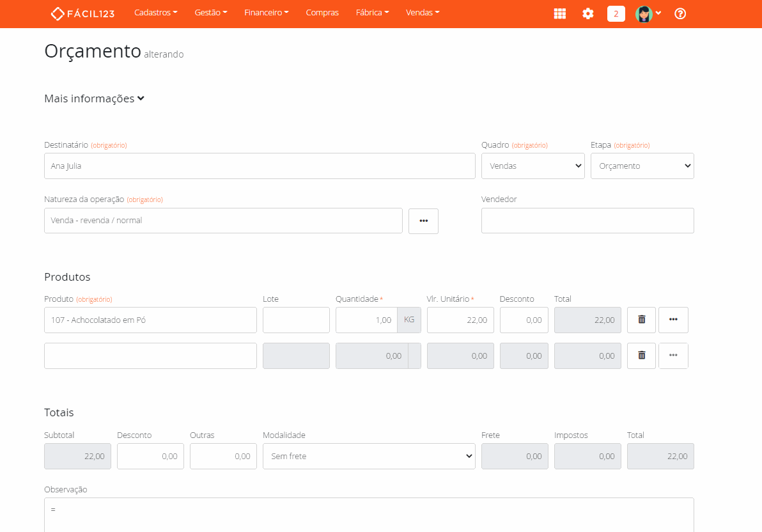
Task: Open the Quadro dropdown showing Vendas
Action: 533,166
